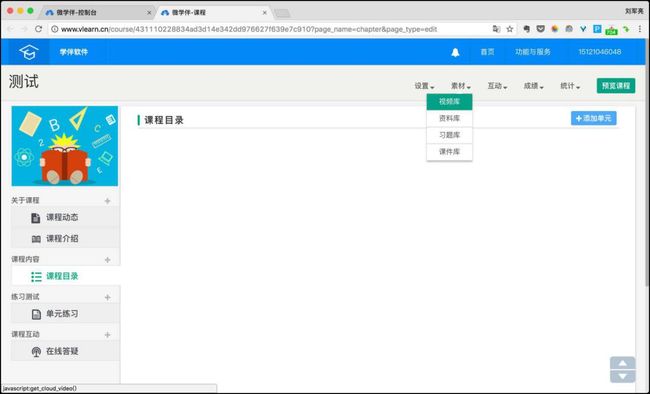Click the teal V extension icon
This screenshot has height=394, width=650.
(583, 29)
